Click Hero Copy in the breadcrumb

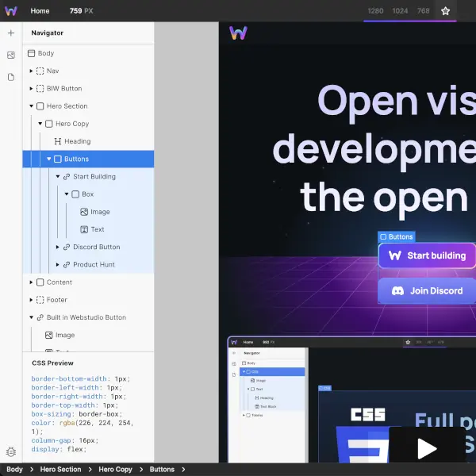pos(115,470)
